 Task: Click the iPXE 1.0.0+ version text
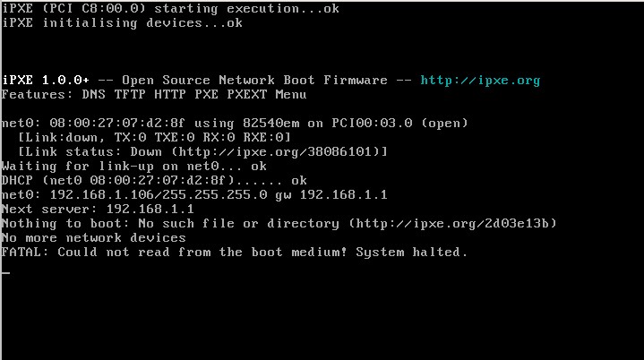[x=46, y=80]
